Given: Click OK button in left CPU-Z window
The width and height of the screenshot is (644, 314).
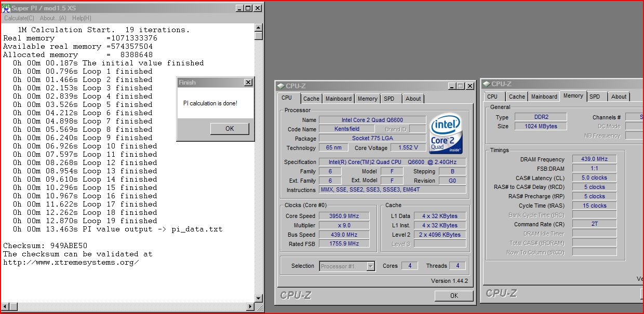Looking at the screenshot, I should [454, 296].
